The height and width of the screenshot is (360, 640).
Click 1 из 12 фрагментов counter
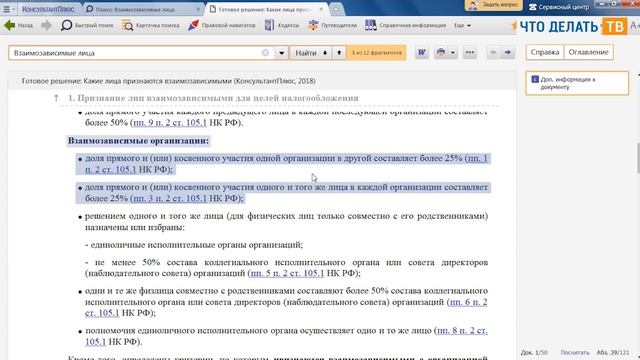click(x=376, y=53)
